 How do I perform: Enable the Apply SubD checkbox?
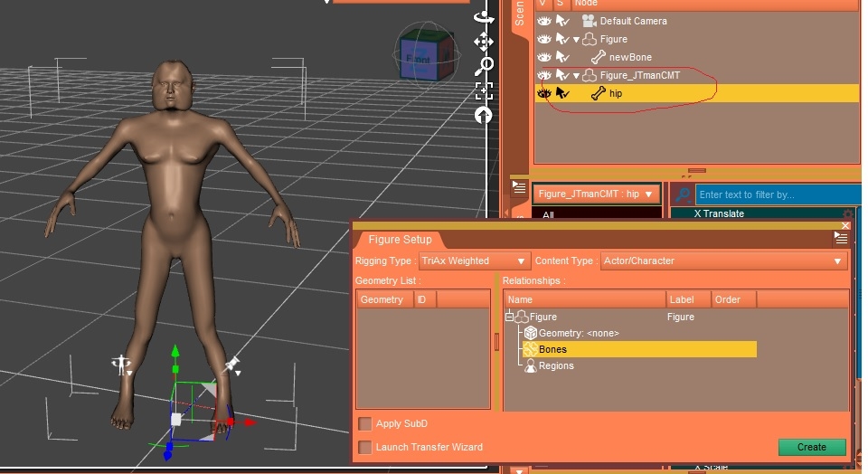(x=365, y=423)
